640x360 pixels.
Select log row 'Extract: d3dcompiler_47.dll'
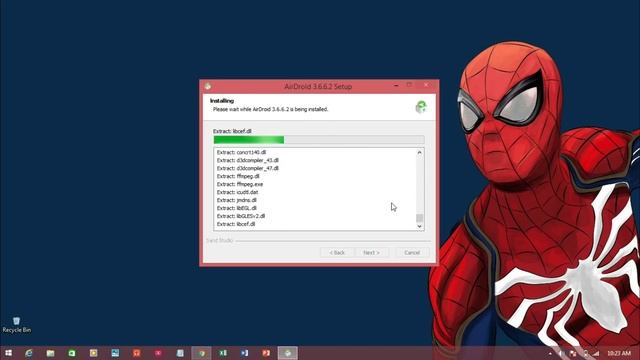coord(248,168)
